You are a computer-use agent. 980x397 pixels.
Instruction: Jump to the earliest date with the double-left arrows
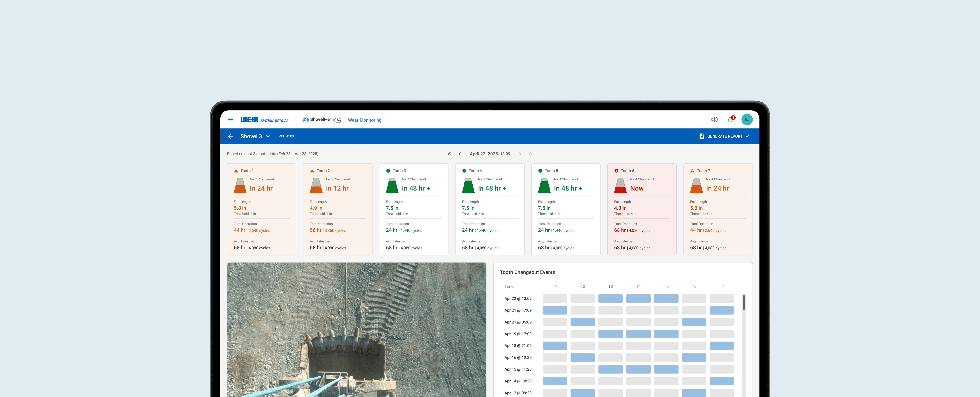pyautogui.click(x=449, y=154)
